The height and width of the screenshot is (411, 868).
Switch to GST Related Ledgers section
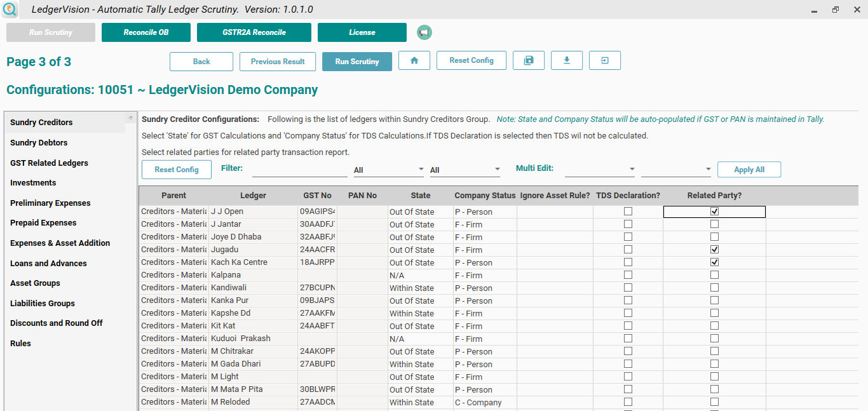click(50, 163)
